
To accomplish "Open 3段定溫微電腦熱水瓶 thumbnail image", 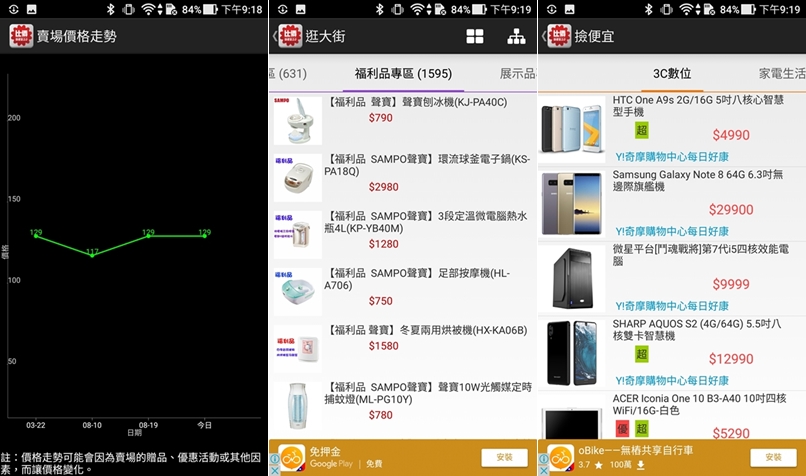I will pyautogui.click(x=298, y=235).
